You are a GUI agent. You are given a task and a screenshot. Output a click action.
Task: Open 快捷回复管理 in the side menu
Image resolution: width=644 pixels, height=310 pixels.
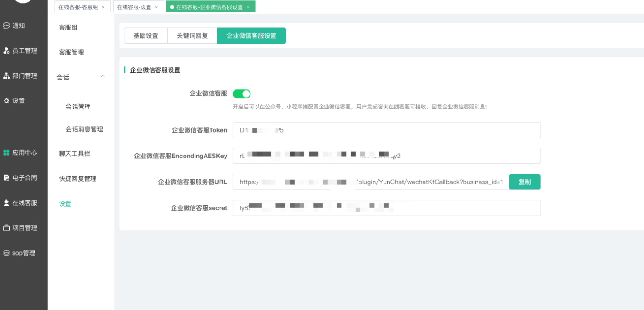pyautogui.click(x=78, y=179)
